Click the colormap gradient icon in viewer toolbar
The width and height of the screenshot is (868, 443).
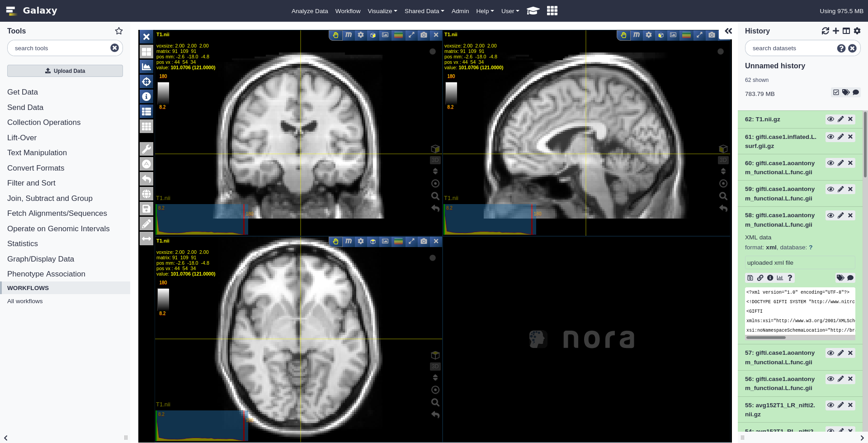click(398, 35)
